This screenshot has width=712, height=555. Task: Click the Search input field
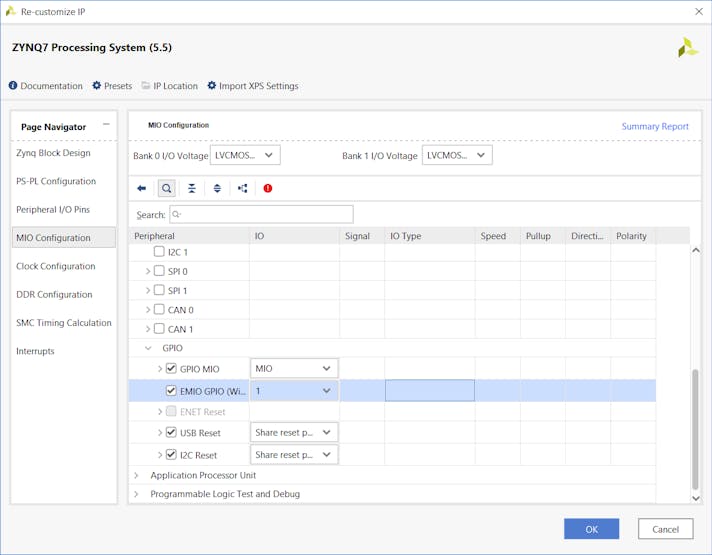pos(261,214)
